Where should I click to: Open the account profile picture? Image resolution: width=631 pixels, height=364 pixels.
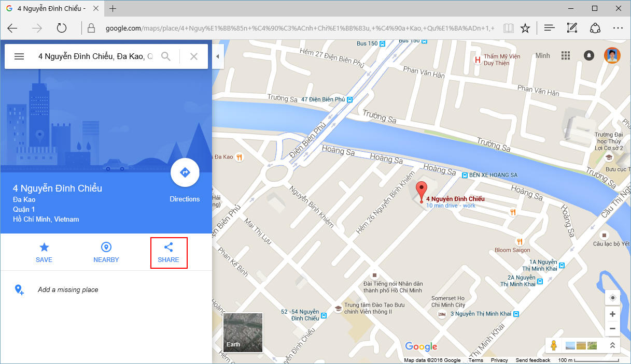(612, 55)
